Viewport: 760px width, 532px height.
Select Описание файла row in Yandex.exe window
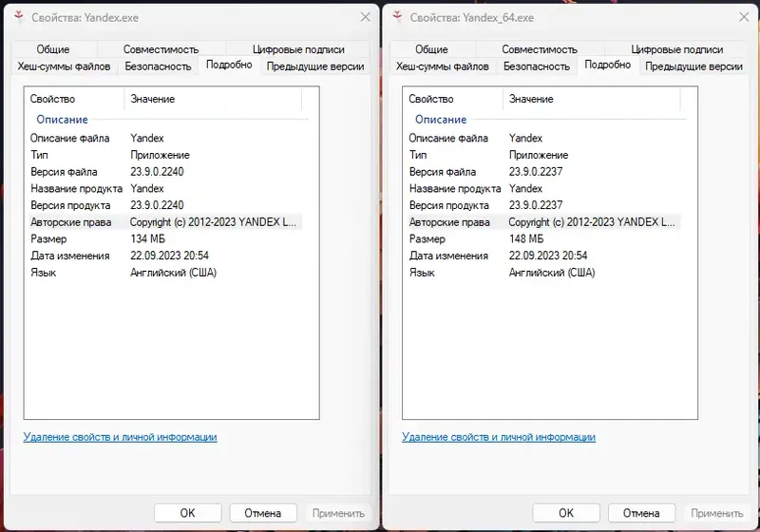[164, 138]
